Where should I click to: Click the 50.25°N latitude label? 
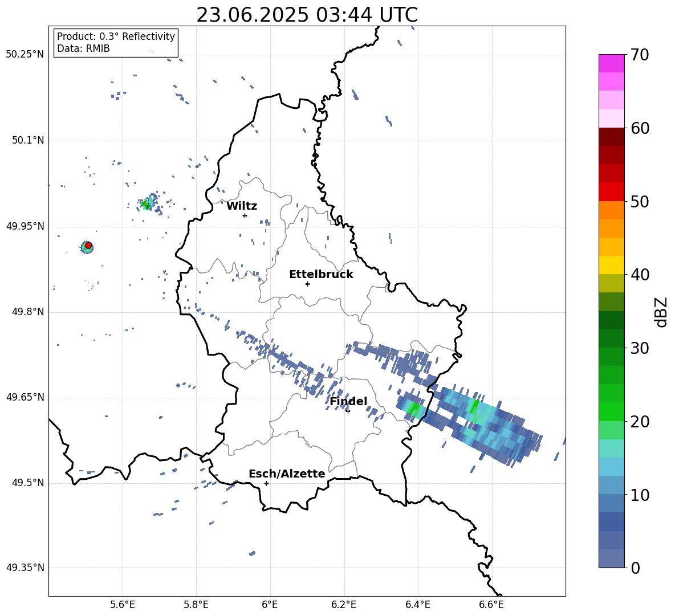tap(25, 55)
